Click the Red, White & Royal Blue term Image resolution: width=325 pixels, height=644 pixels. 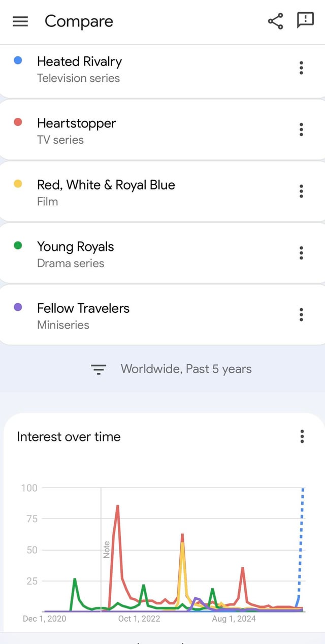point(106,185)
